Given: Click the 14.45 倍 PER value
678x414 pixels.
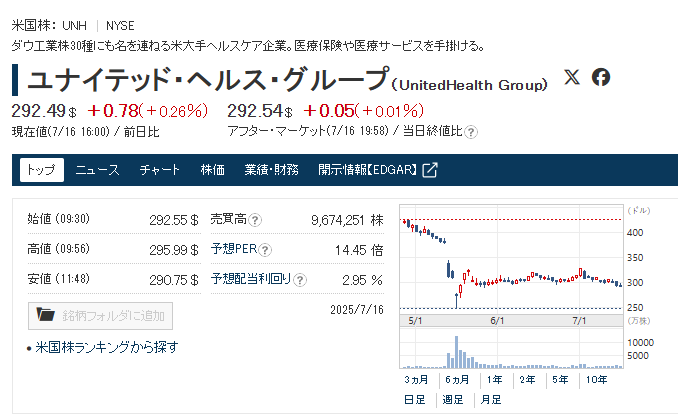Looking at the screenshot, I should (359, 250).
